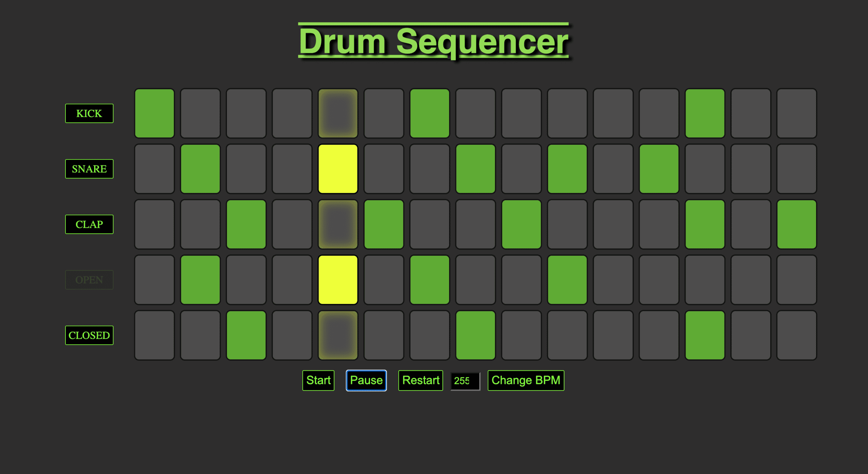Toggle the yellow OPEN row step pad
The width and height of the screenshot is (868, 474).
pos(338,280)
